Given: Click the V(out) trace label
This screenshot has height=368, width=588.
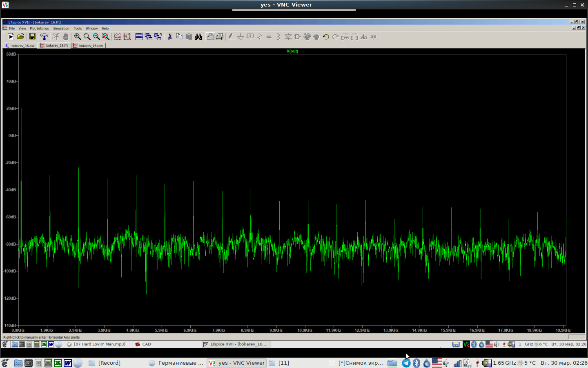Looking at the screenshot, I should [292, 51].
